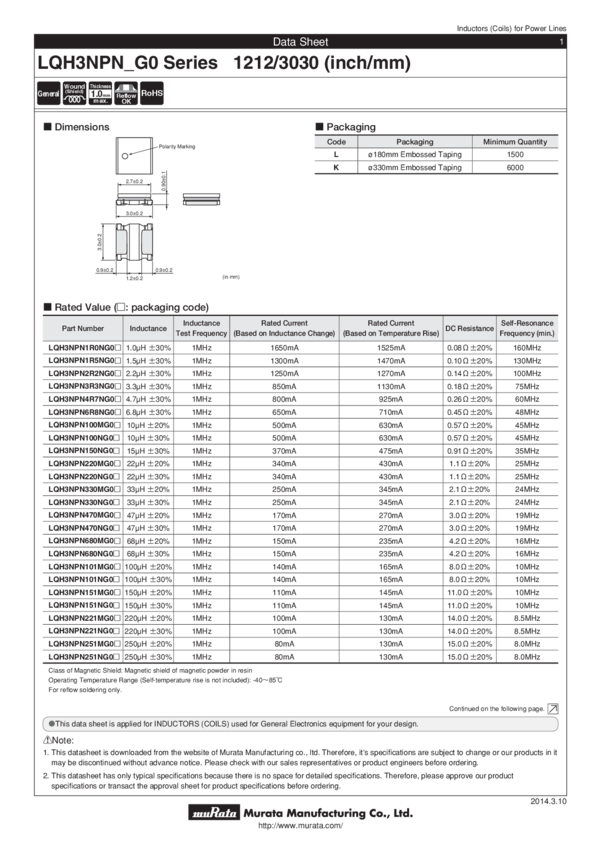Click the '75MHz' self-resonance cell

(x=527, y=387)
